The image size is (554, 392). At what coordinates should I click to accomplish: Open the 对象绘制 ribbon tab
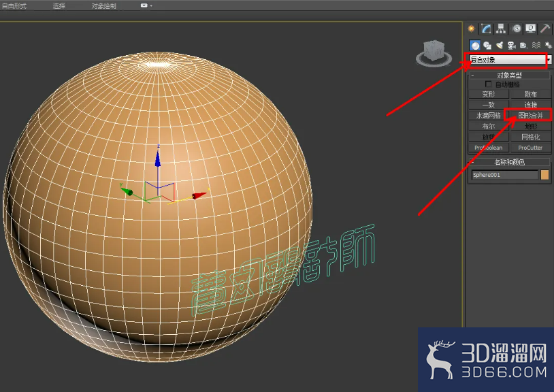pos(103,6)
